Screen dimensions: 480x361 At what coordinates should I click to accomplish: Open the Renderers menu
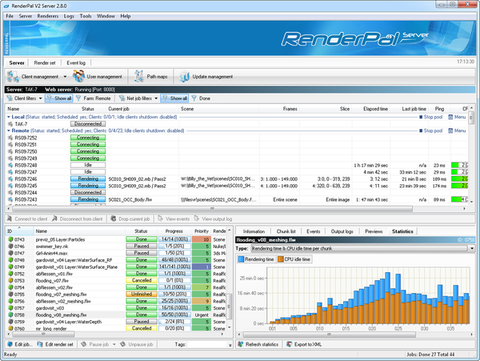point(48,16)
